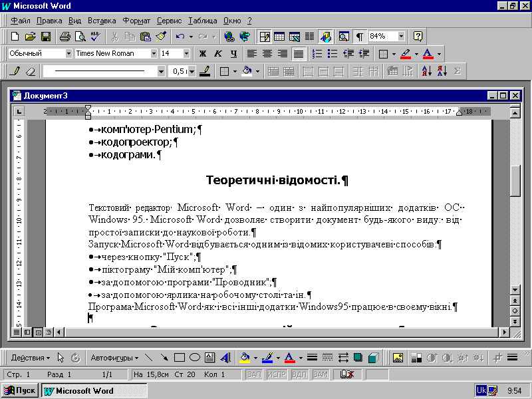The image size is (532, 399).
Task: Apply the highlight color marker
Action: click(x=406, y=54)
